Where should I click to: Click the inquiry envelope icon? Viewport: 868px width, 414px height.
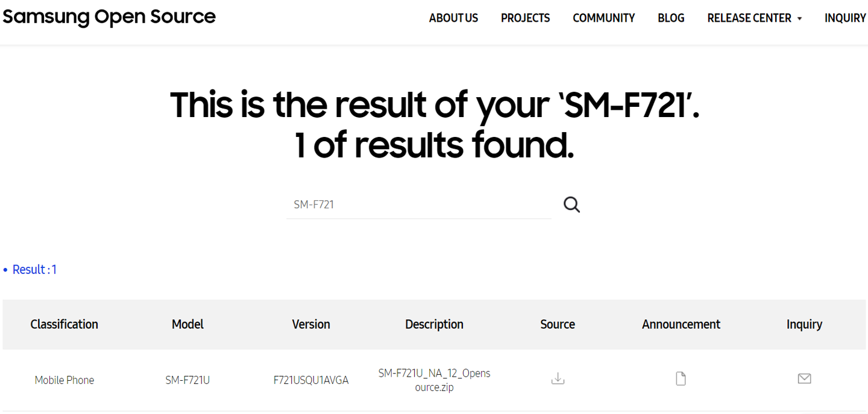(x=804, y=378)
